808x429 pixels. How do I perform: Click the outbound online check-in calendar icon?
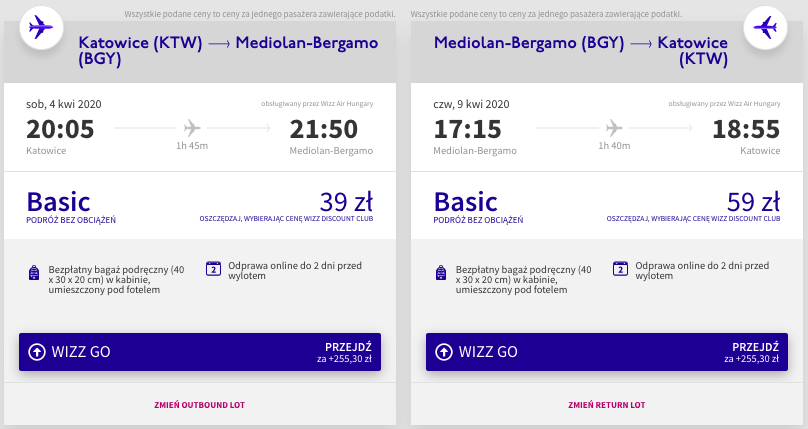tap(213, 268)
